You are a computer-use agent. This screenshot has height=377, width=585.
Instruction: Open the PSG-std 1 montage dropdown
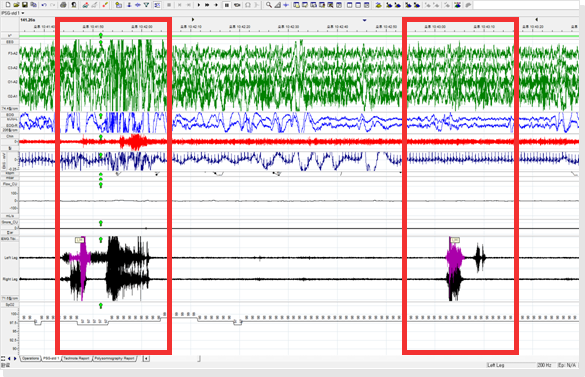(x=13, y=13)
